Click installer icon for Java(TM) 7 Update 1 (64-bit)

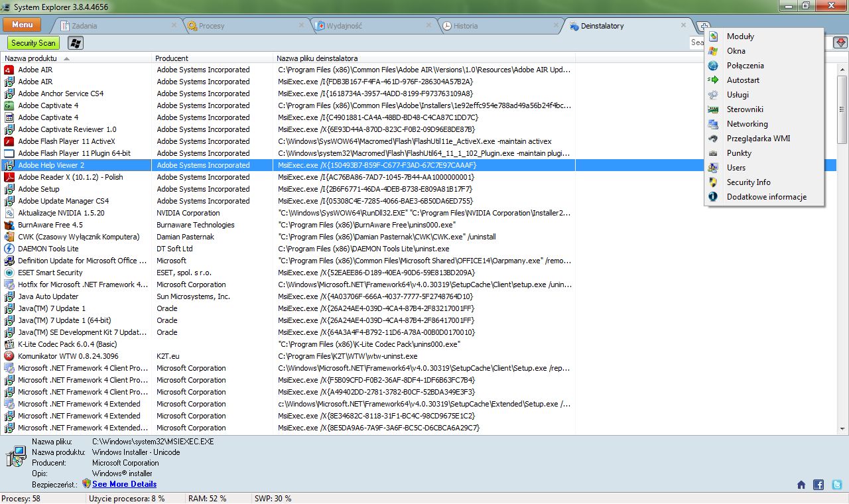[9, 320]
